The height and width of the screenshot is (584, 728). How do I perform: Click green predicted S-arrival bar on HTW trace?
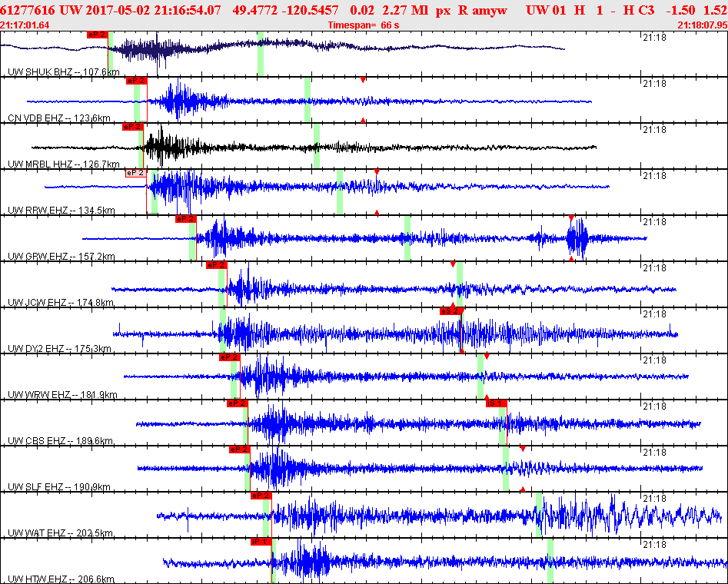tap(550, 561)
